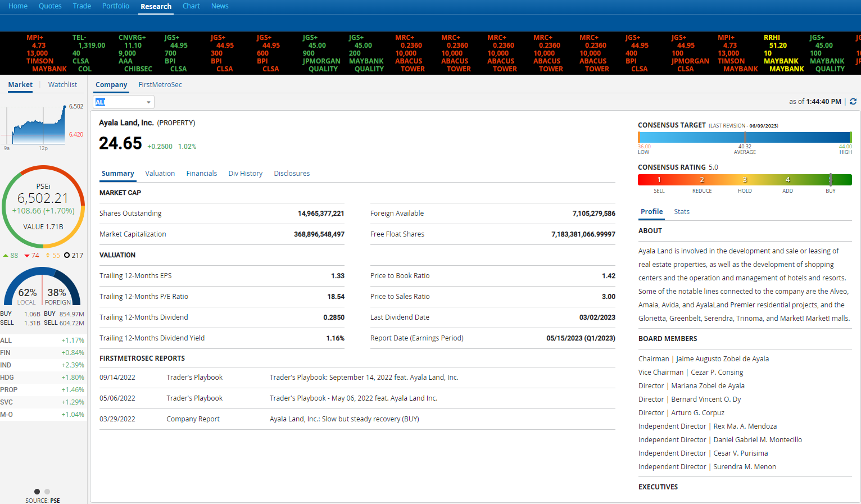Screen dimensions: 861x504
Task: Open the Research menu
Action: pos(156,7)
